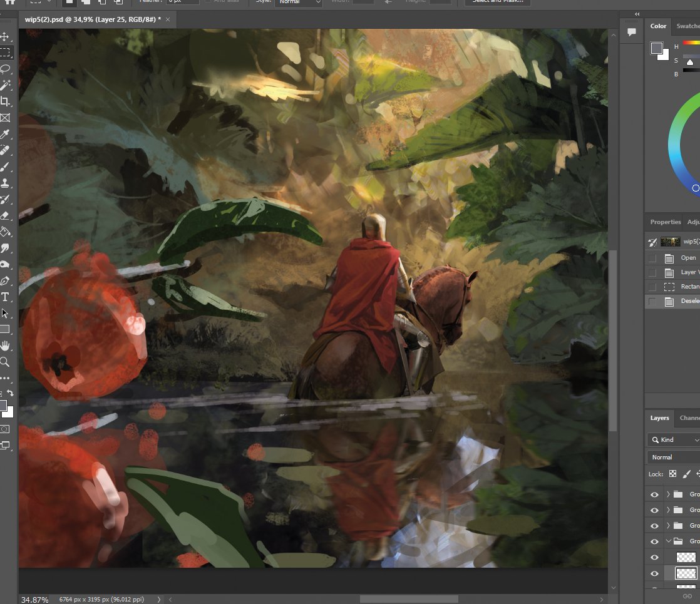
Task: Activate the Brush tool
Action: point(5,166)
